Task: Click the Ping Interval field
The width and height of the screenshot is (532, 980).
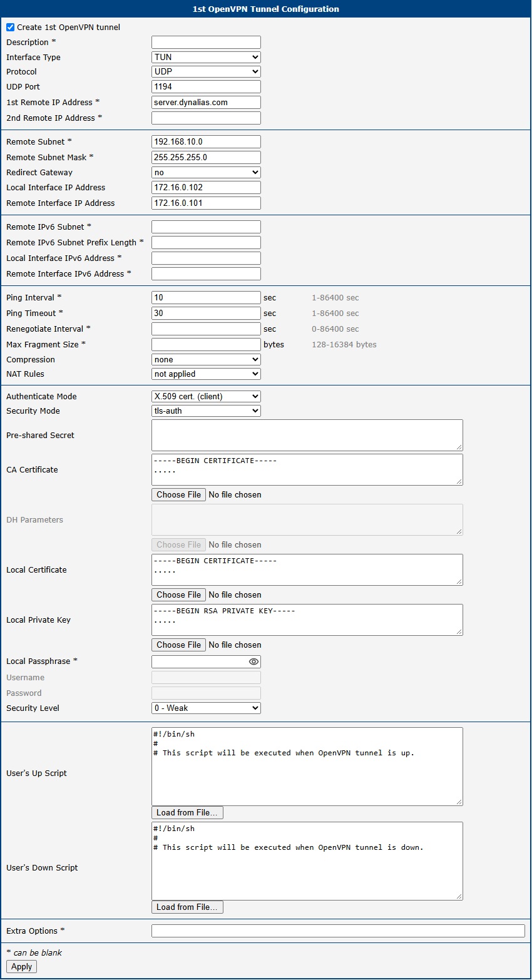Action: pyautogui.click(x=206, y=297)
